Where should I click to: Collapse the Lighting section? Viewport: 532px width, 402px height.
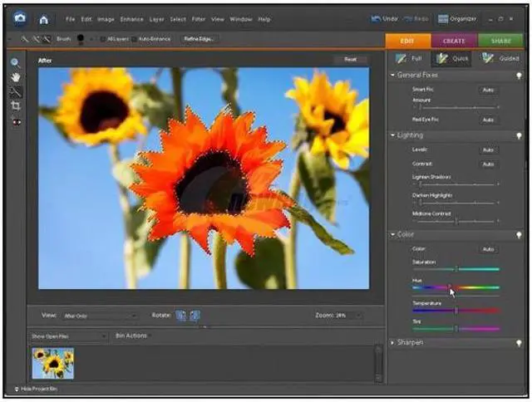coord(392,135)
